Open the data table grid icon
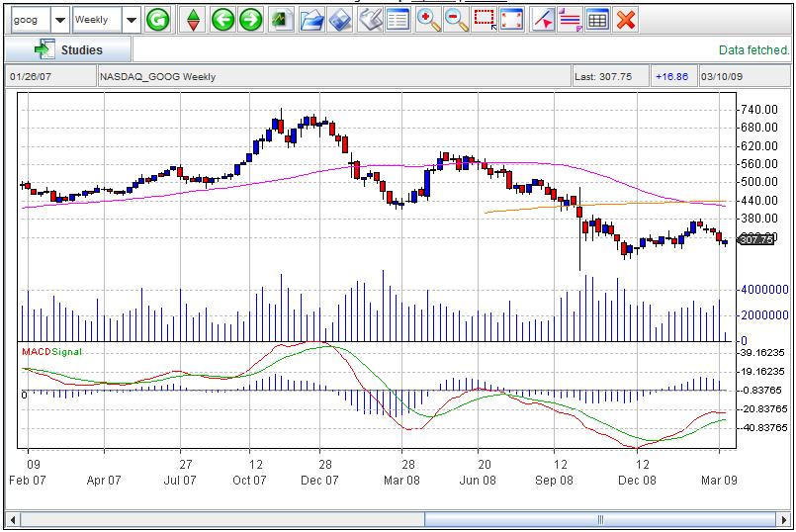The height and width of the screenshot is (532, 796). pos(597,20)
